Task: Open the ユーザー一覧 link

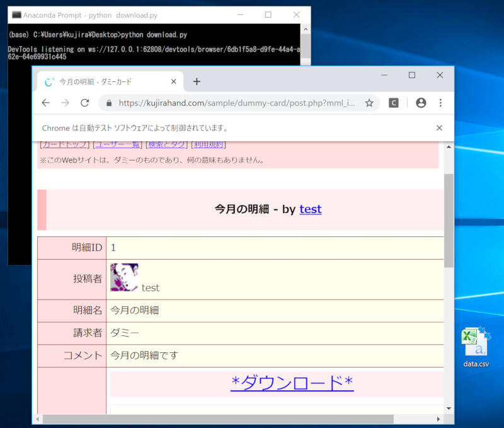Action: (x=118, y=145)
